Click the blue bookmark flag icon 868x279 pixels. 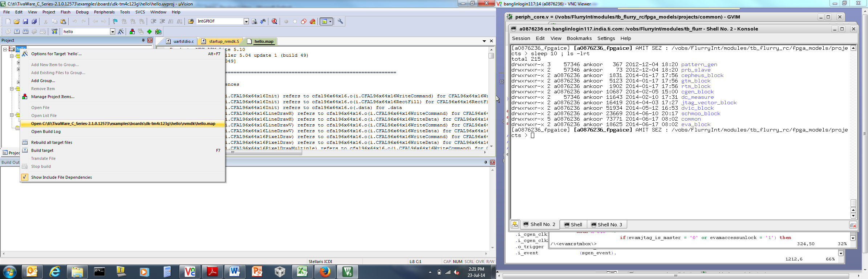[x=115, y=21]
